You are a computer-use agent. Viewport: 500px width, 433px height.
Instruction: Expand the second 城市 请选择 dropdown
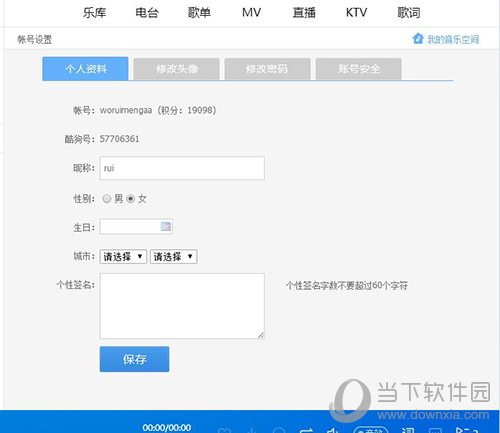pos(173,257)
